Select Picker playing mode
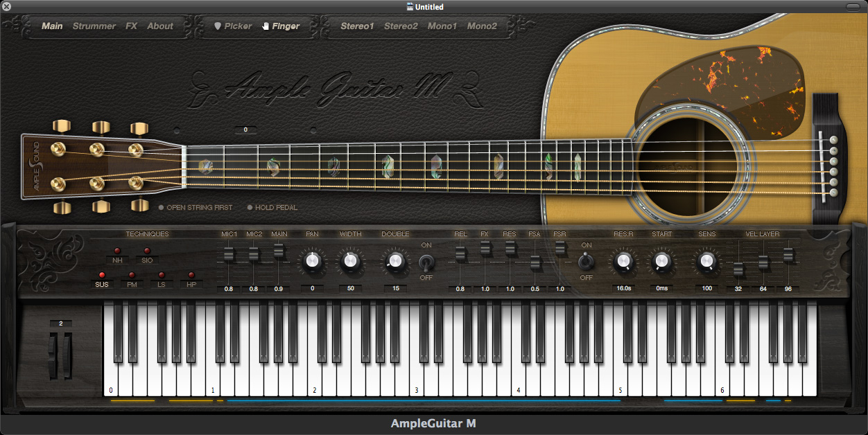 point(238,26)
